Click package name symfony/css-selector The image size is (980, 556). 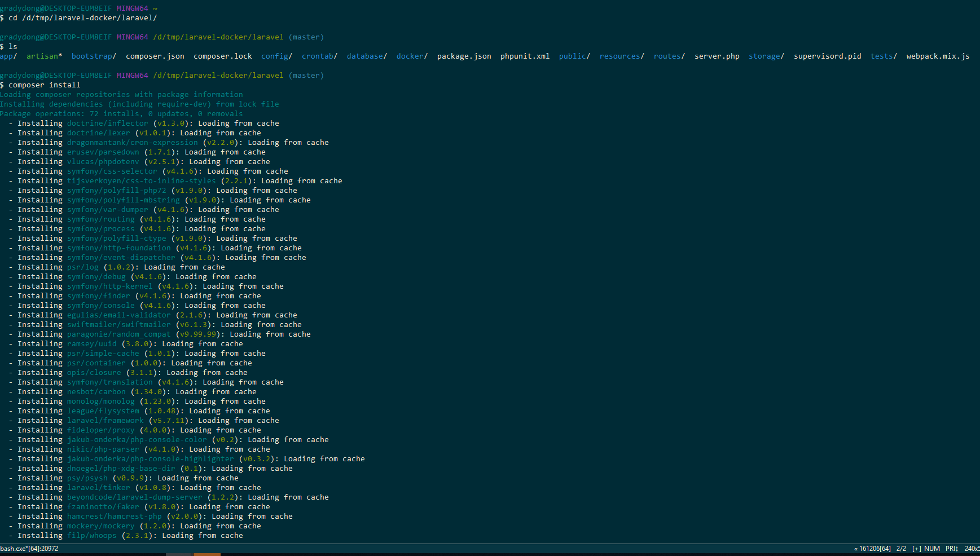click(x=112, y=171)
